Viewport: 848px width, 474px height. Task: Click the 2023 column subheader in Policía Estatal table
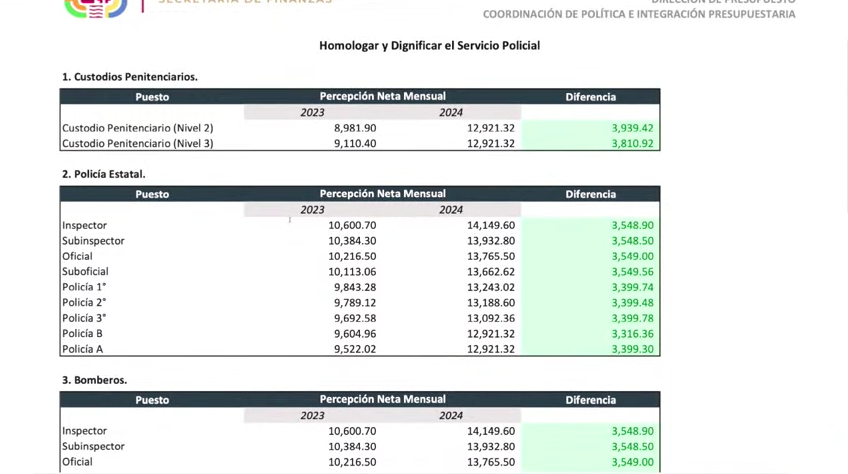click(x=312, y=210)
